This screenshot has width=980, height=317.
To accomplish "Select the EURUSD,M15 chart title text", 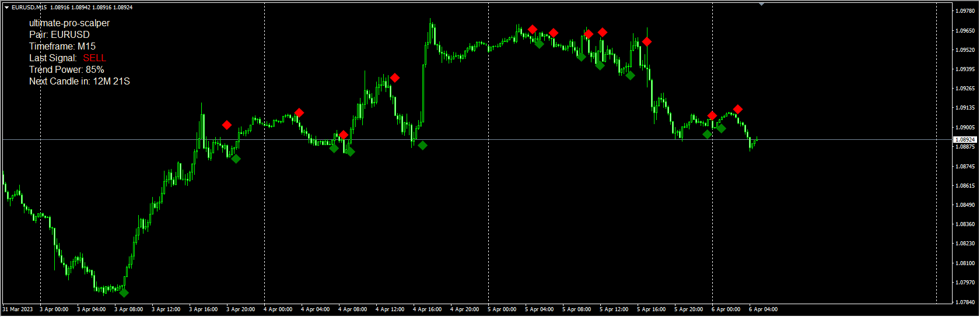I will [x=29, y=8].
